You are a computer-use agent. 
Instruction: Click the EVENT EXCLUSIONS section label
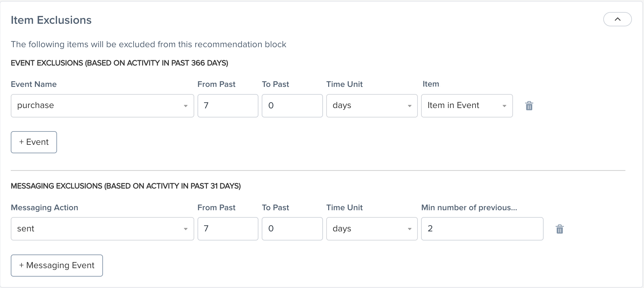click(x=119, y=63)
